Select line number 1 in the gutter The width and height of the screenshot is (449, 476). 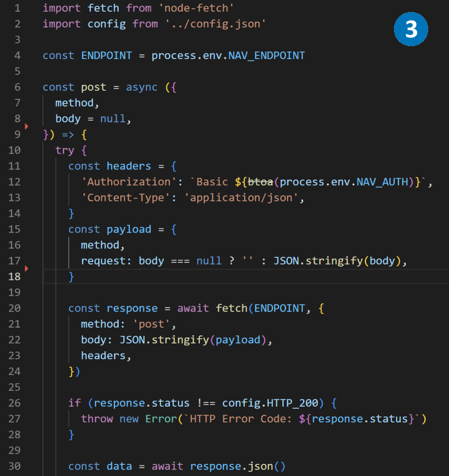17,8
